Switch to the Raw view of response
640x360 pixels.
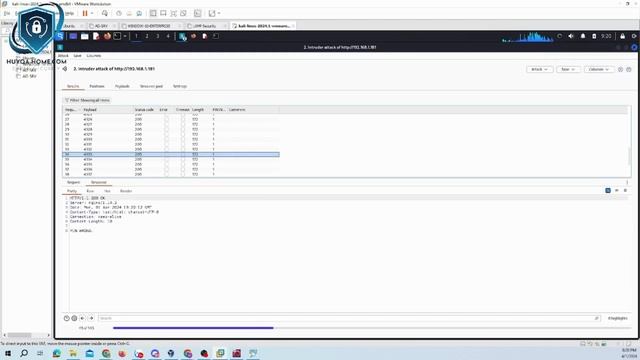point(90,191)
